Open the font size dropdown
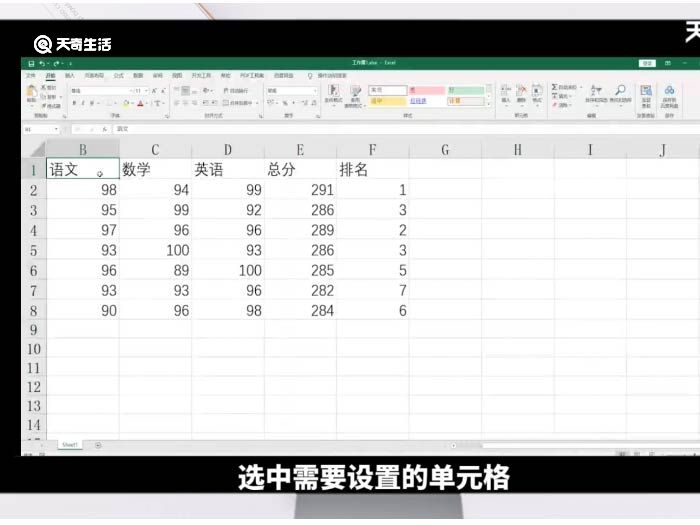This screenshot has height=525, width=700. coord(146,91)
